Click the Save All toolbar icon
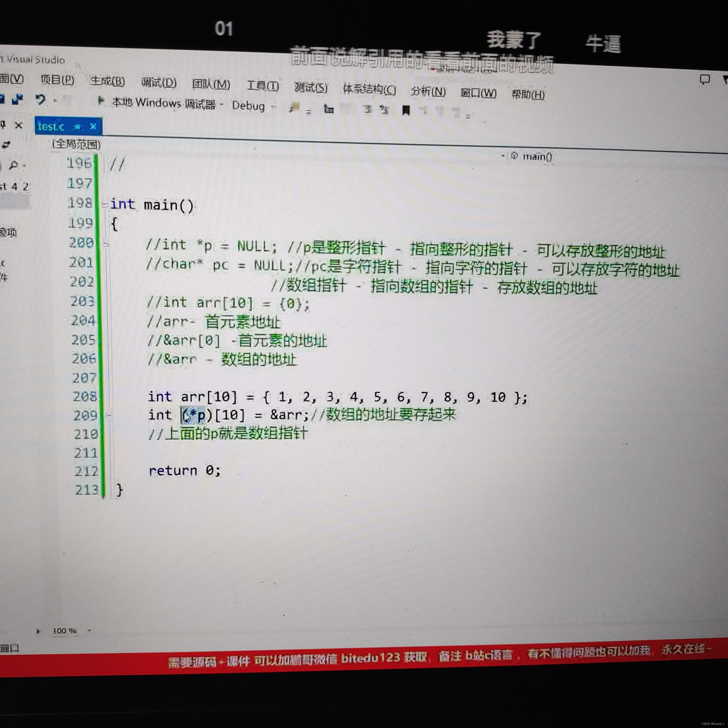This screenshot has height=728, width=728. point(17,99)
